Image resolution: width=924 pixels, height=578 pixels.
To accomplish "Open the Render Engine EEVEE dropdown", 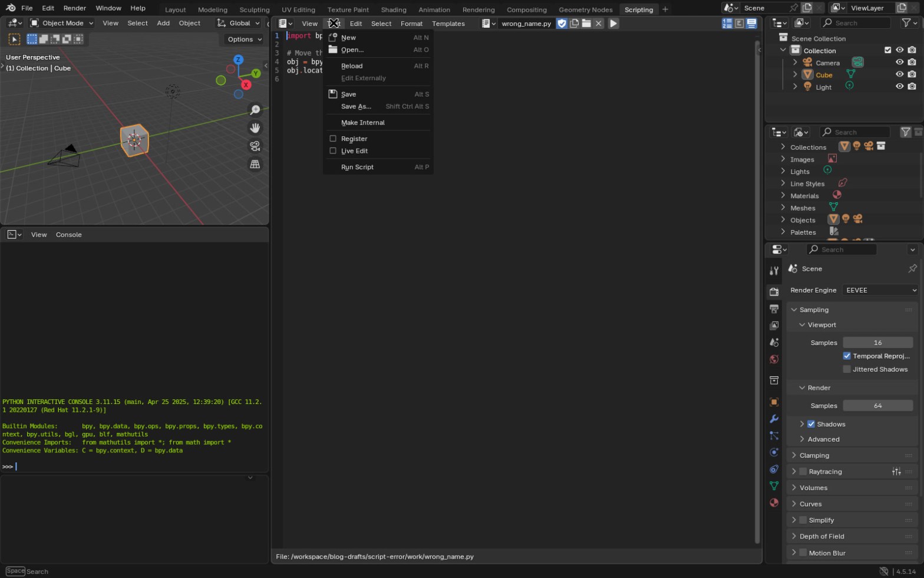I will [x=880, y=291].
